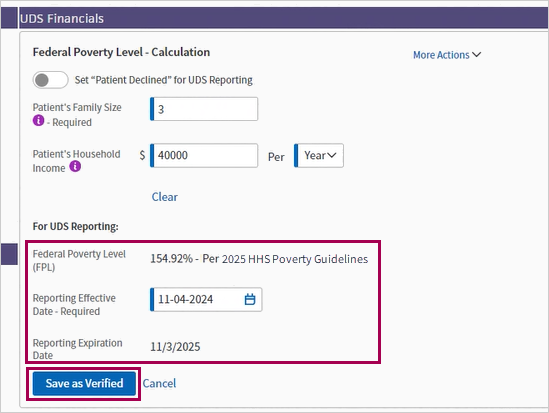Open the income period Year dropdown
The image size is (549, 413).
pos(319,155)
